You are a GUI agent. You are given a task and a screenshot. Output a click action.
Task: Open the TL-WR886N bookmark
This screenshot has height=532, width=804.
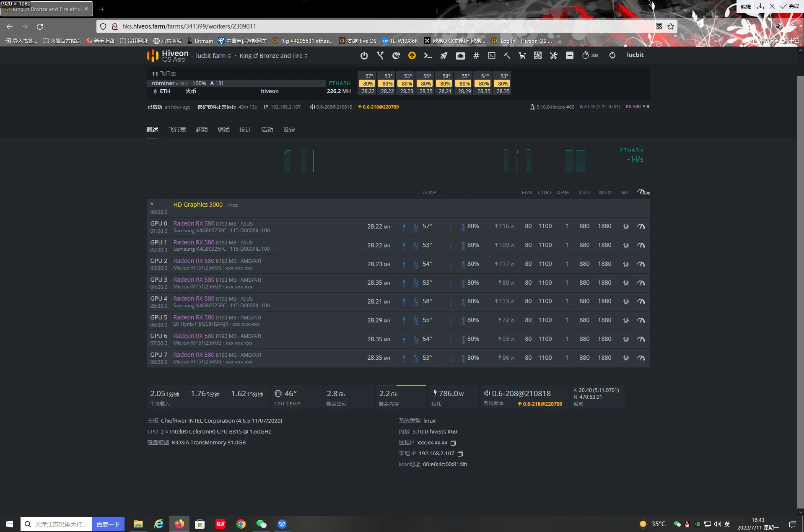coord(400,41)
